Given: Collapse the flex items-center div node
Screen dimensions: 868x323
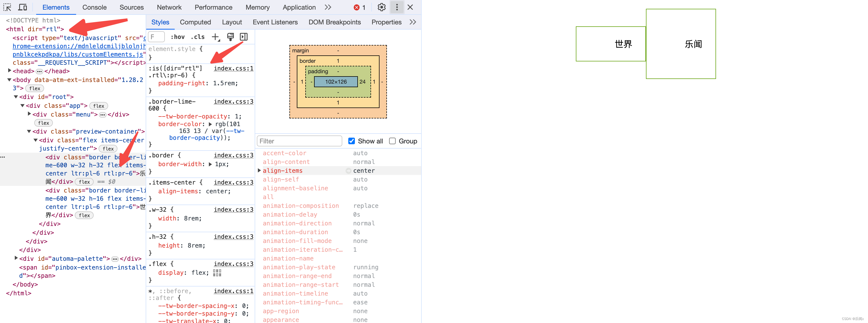Looking at the screenshot, I should click(36, 140).
